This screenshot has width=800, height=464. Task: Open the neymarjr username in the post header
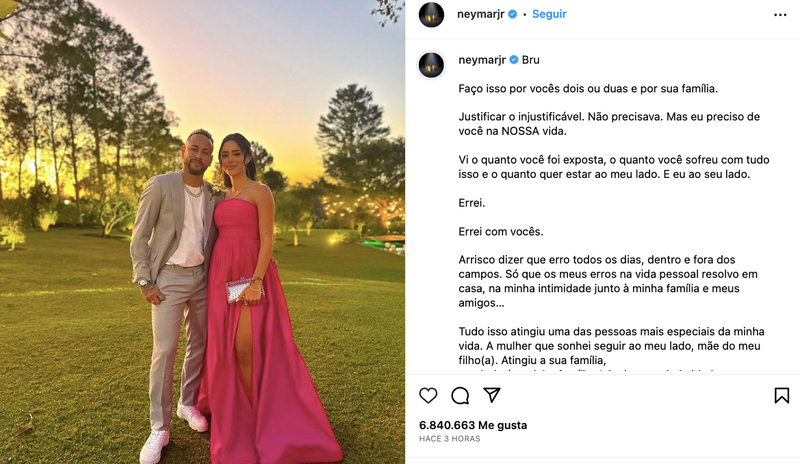[x=481, y=14]
